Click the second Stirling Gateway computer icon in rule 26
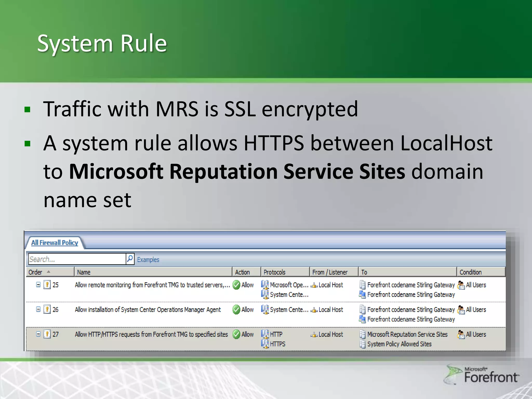 [x=362, y=319]
